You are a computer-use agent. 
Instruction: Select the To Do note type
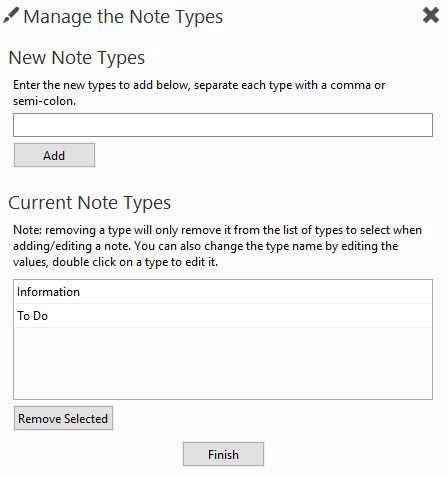click(223, 316)
